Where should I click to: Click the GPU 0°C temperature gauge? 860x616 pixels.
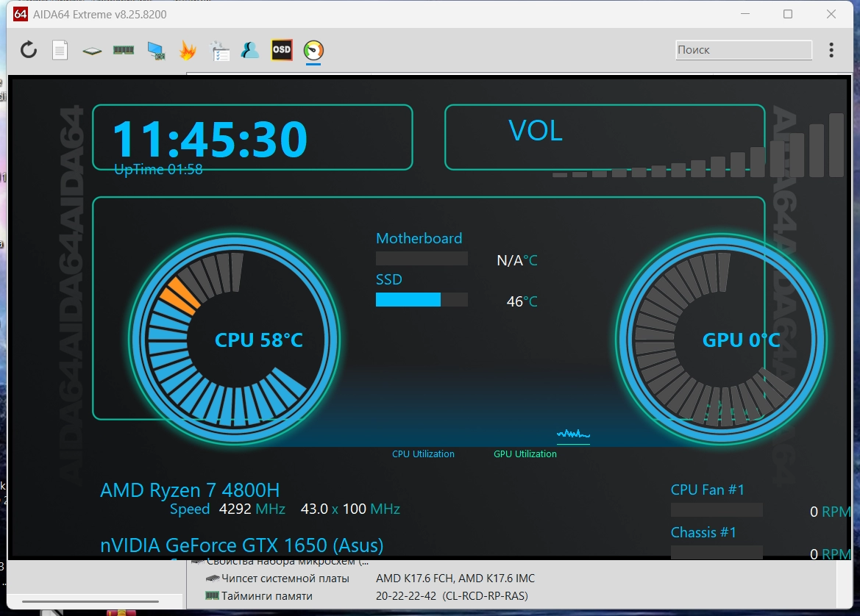coord(721,339)
